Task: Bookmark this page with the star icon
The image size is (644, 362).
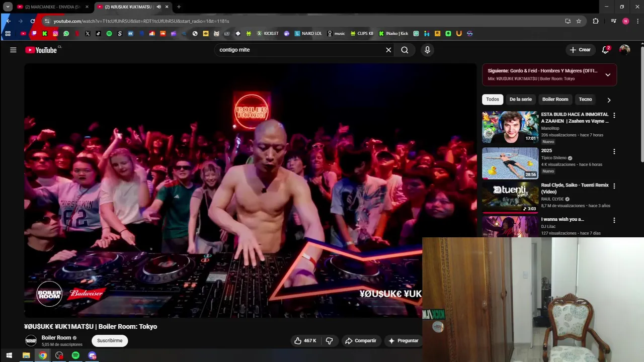Action: pyautogui.click(x=579, y=21)
